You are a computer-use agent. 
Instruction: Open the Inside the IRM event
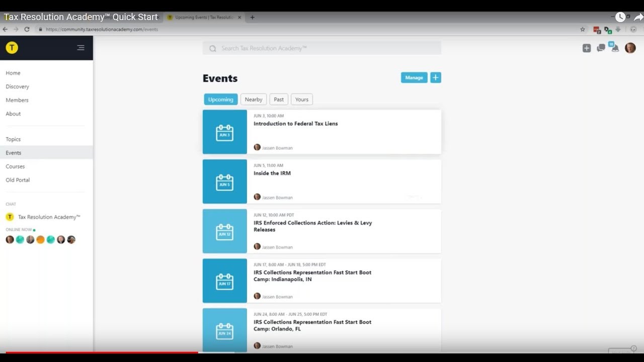[x=272, y=173]
